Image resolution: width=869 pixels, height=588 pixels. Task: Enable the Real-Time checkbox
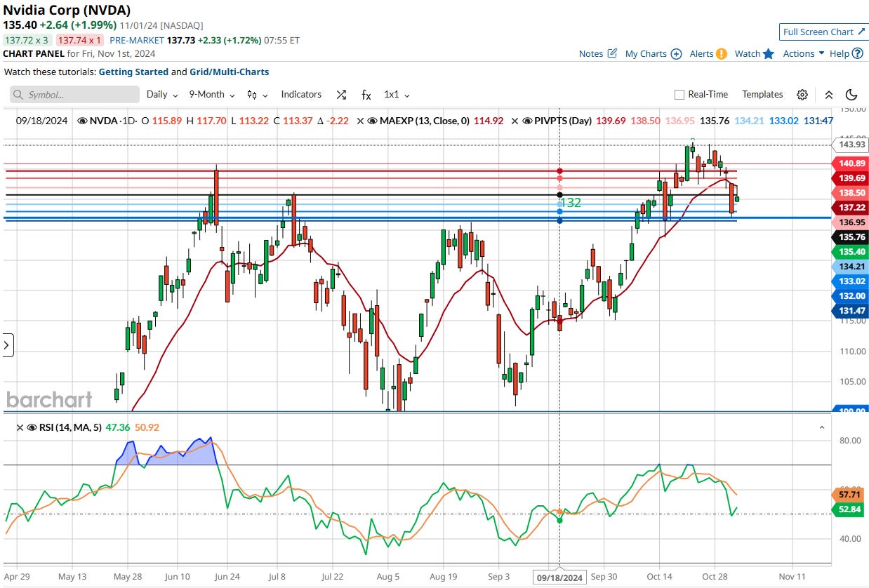coord(679,95)
